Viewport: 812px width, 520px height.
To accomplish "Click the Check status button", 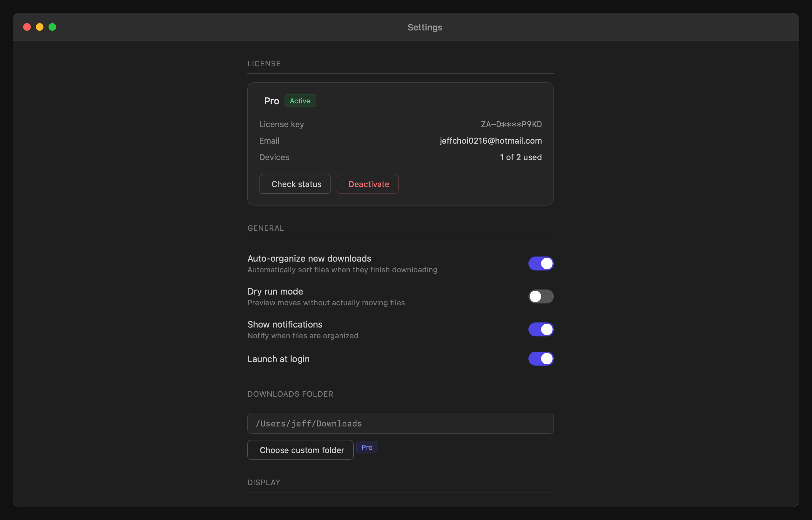I will tap(295, 184).
